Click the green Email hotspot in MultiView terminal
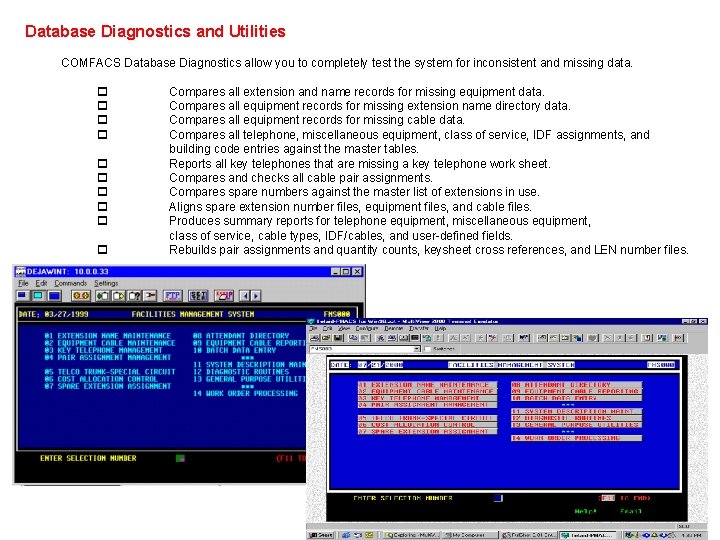 coord(631,511)
